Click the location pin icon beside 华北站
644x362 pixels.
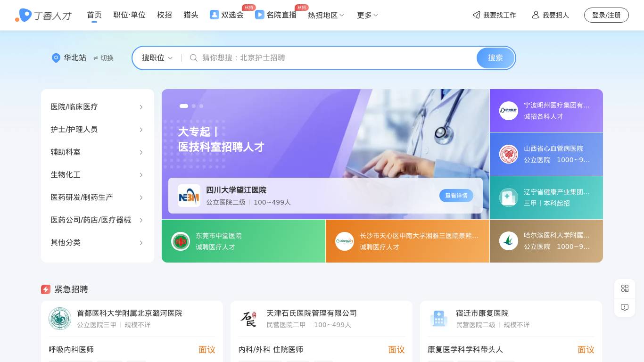tap(56, 58)
